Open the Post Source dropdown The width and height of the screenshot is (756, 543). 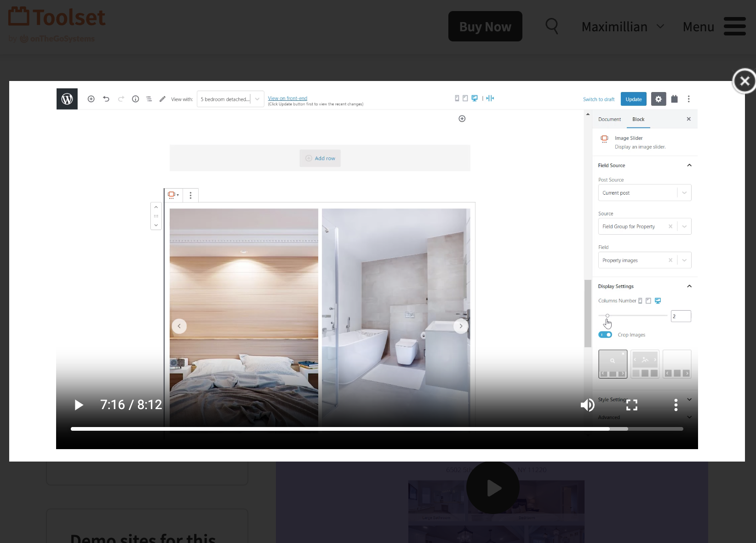point(644,193)
